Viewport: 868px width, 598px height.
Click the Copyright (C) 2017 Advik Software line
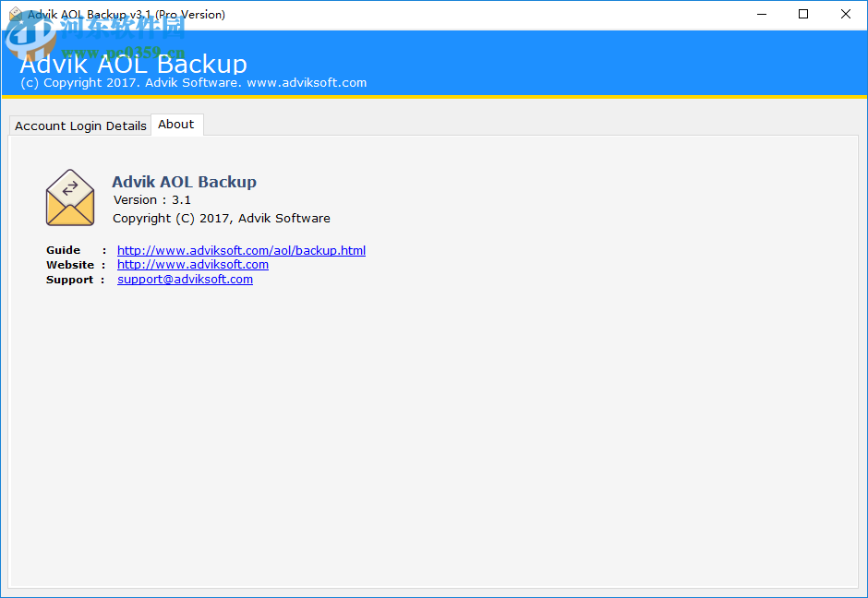(x=222, y=218)
